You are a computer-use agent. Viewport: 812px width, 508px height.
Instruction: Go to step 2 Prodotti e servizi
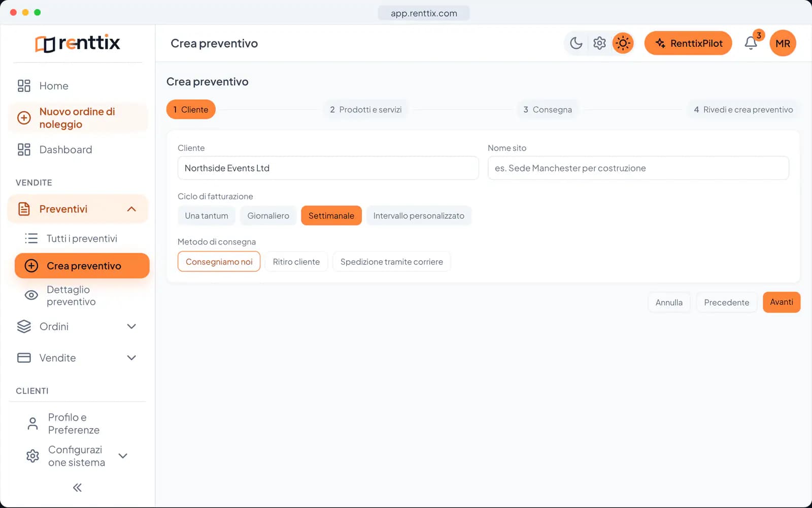tap(365, 109)
